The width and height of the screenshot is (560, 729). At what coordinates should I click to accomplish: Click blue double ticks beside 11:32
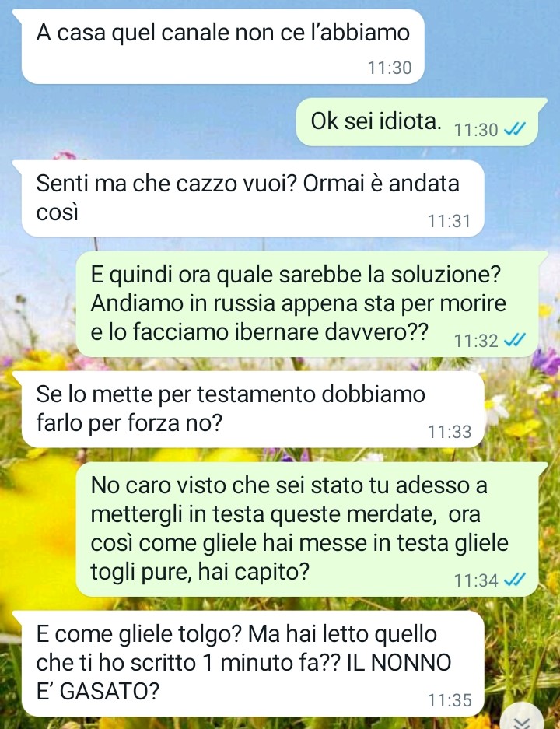514,340
